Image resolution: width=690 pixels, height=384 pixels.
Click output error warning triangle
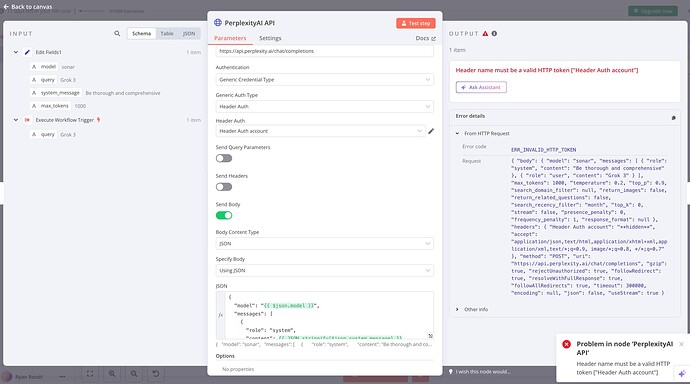[485, 33]
